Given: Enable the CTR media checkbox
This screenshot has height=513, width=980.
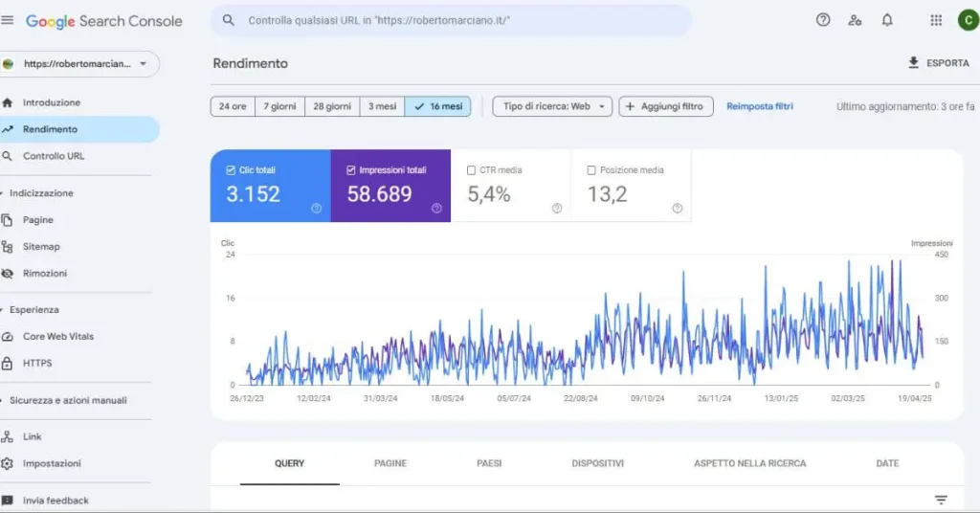Looking at the screenshot, I should (x=471, y=170).
